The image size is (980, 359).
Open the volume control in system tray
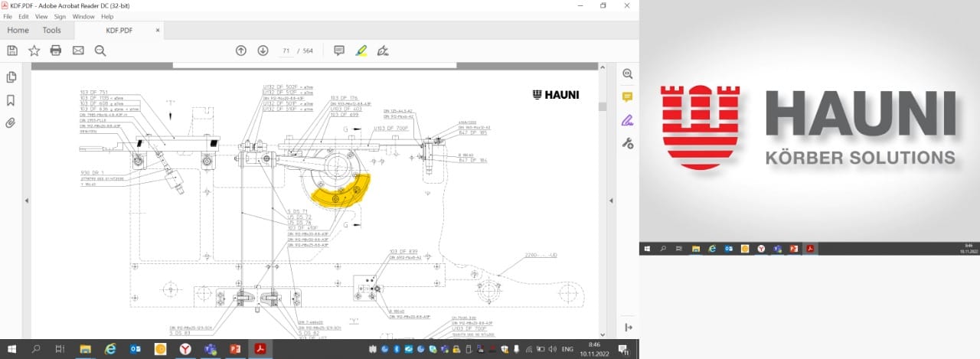click(x=554, y=349)
